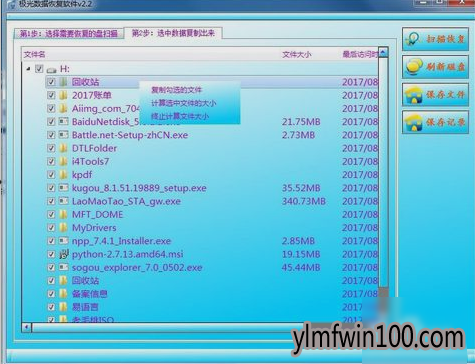The image size is (475, 364).
Task: Click the kpdf folder icon
Action: point(63,175)
